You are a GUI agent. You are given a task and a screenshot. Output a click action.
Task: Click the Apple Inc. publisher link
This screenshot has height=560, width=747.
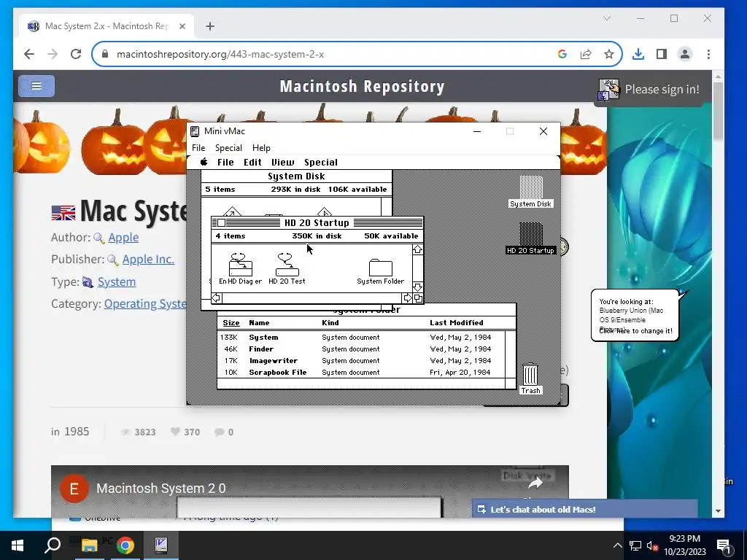pyautogui.click(x=148, y=259)
